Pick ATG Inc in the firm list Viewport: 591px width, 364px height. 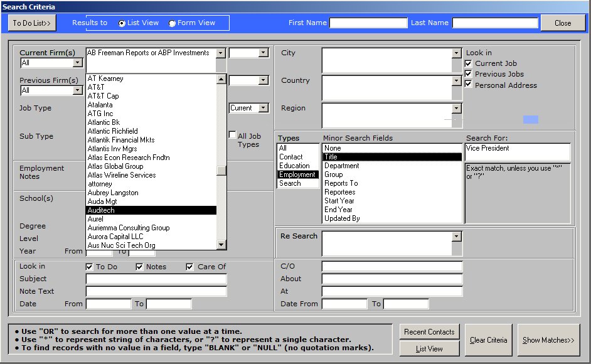coord(152,114)
